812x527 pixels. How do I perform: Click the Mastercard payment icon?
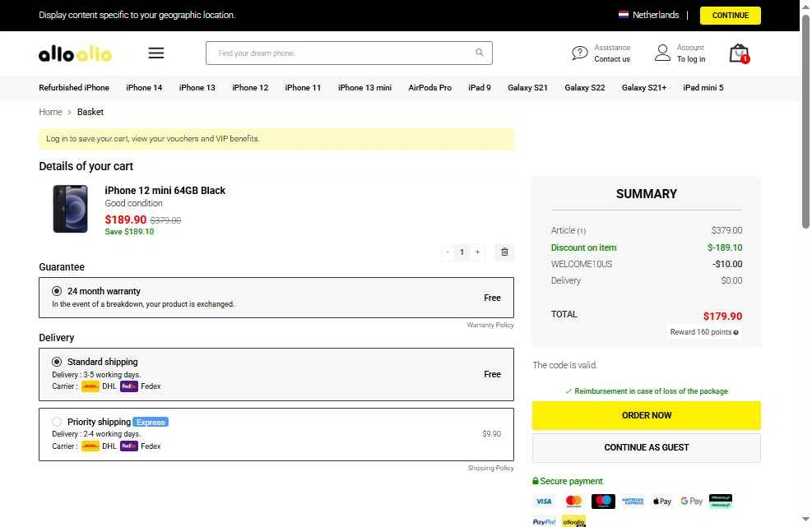[573, 502]
